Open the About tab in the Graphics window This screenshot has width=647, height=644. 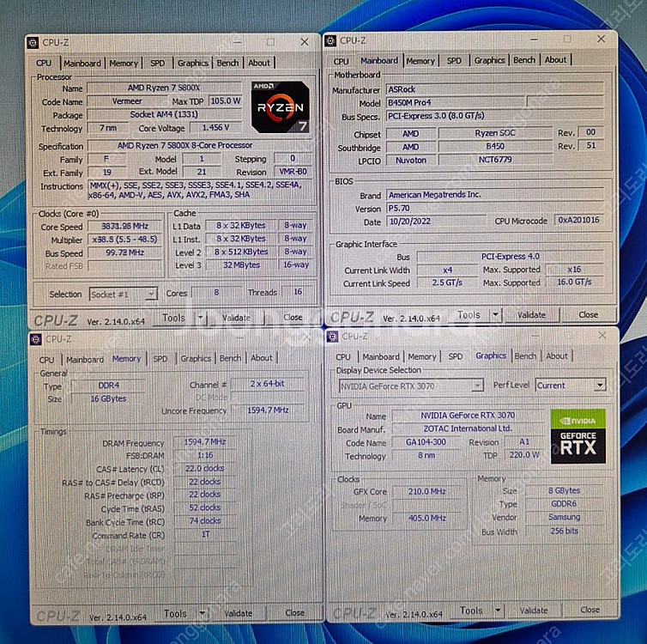tap(557, 355)
